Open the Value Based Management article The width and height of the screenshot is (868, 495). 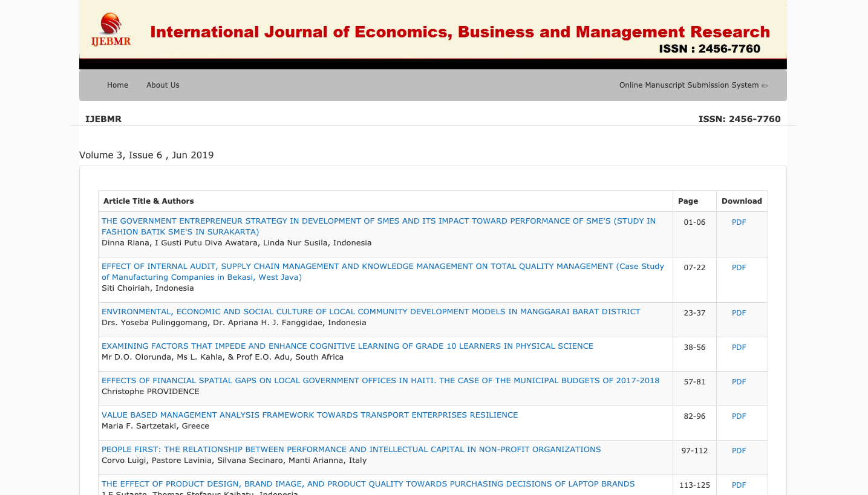310,415
